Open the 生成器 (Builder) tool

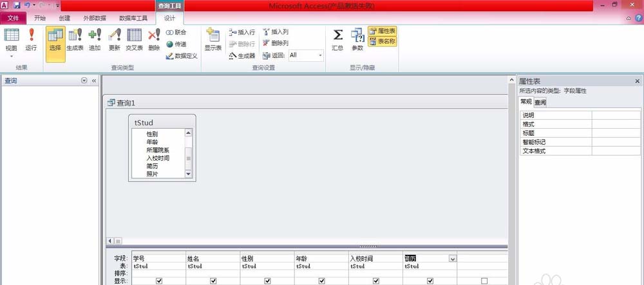(242, 55)
